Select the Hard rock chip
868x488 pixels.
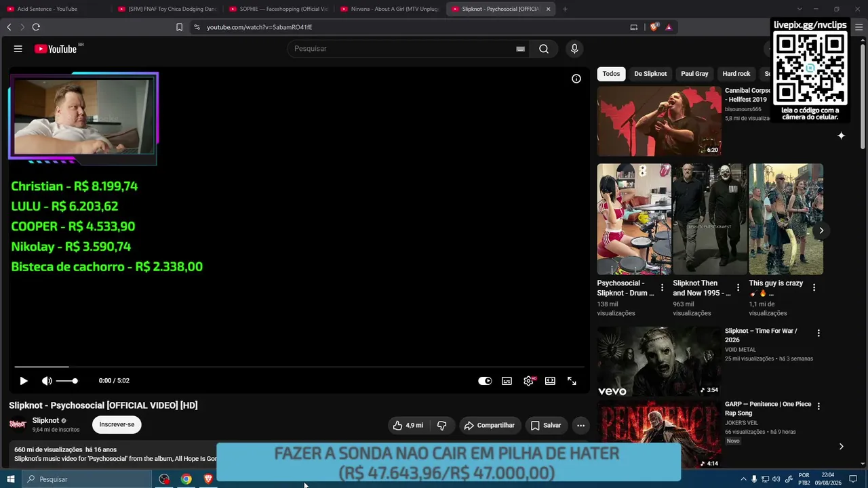point(736,74)
